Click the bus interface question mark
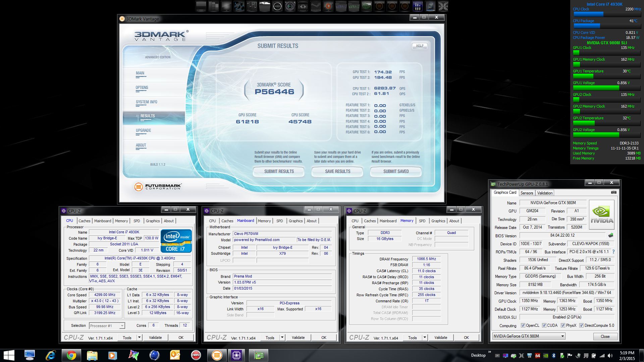The width and height of the screenshot is (644, 362). click(x=613, y=252)
